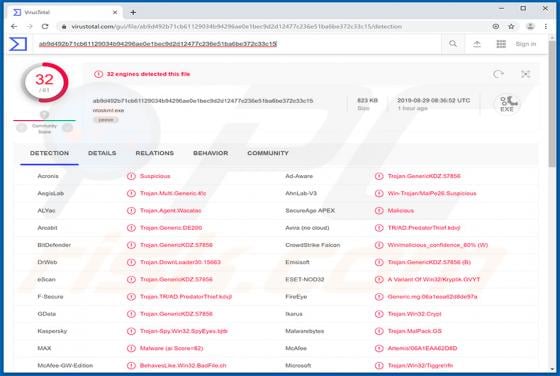560x376 pixels.
Task: Open the apps grid icon
Action: click(x=501, y=44)
